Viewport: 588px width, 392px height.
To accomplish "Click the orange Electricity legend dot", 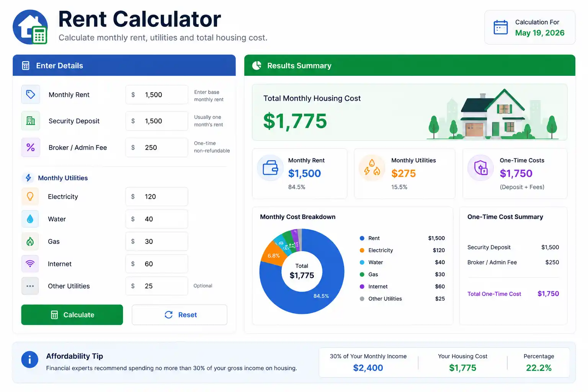I will coord(362,250).
